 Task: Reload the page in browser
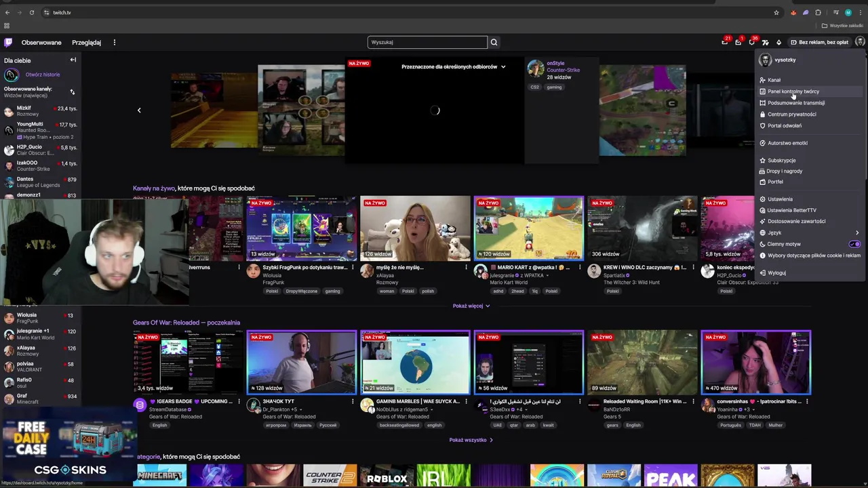click(31, 12)
